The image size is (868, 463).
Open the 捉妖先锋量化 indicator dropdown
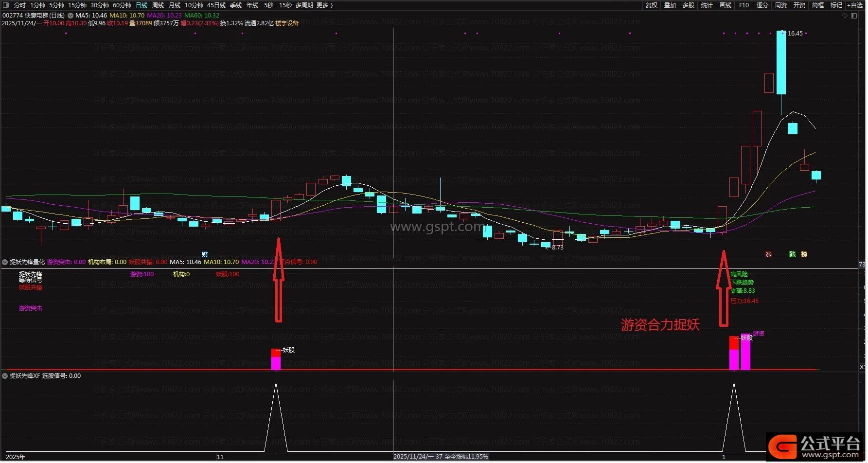(x=5, y=262)
